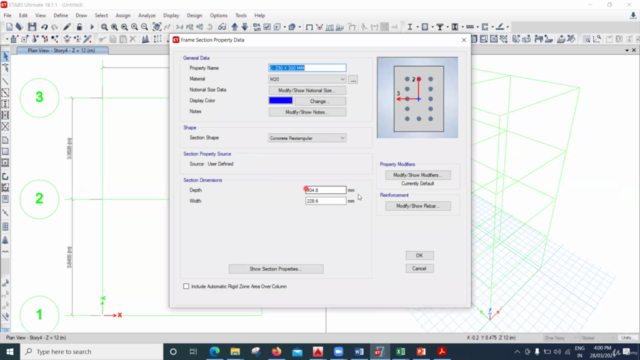Open Microsoft Edge from the taskbar

point(214,351)
